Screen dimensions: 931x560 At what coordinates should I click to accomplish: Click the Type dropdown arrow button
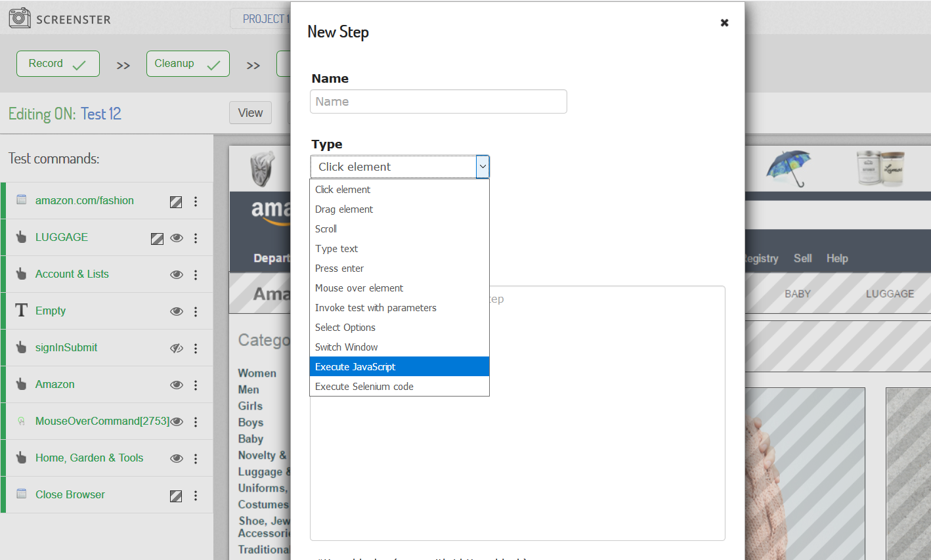pyautogui.click(x=483, y=167)
